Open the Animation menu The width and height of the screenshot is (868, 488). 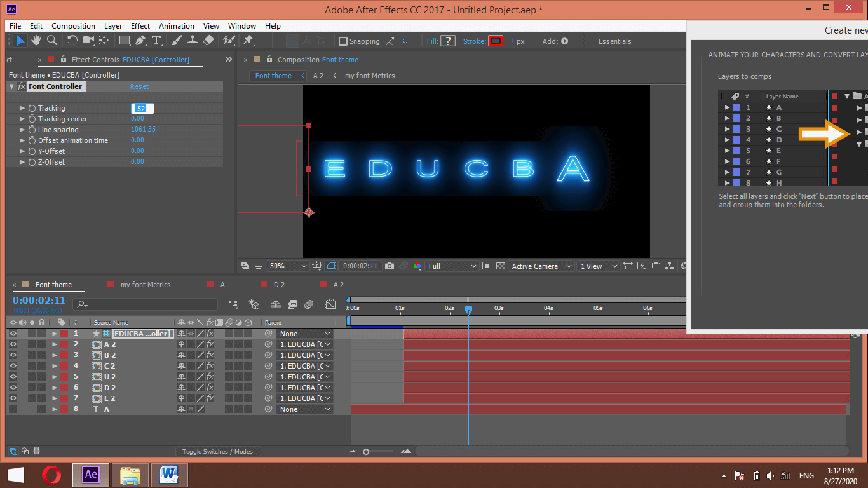176,26
